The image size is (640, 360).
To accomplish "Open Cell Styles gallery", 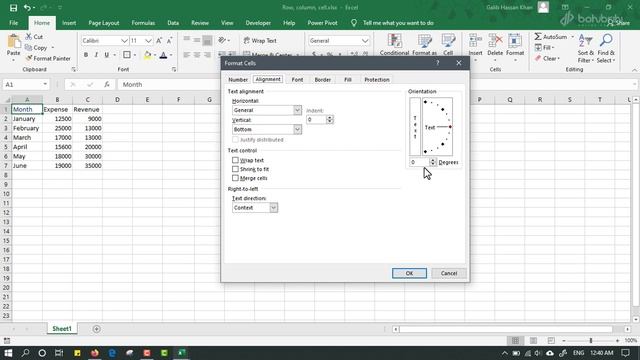I will click(x=448, y=45).
